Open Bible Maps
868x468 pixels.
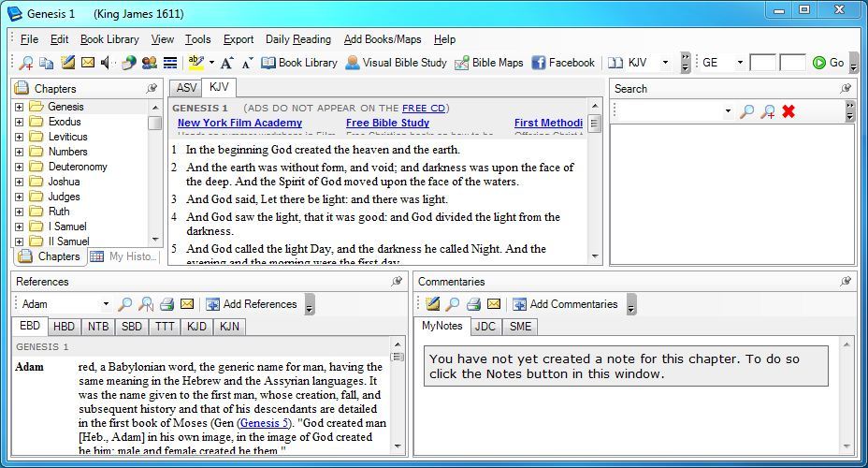489,63
